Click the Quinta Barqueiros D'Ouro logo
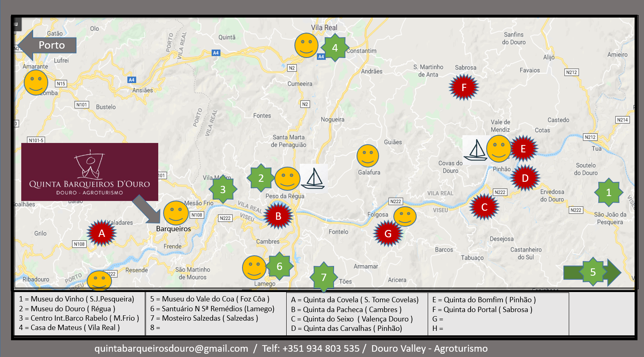Image resolution: width=644 pixels, height=357 pixels. [90, 172]
